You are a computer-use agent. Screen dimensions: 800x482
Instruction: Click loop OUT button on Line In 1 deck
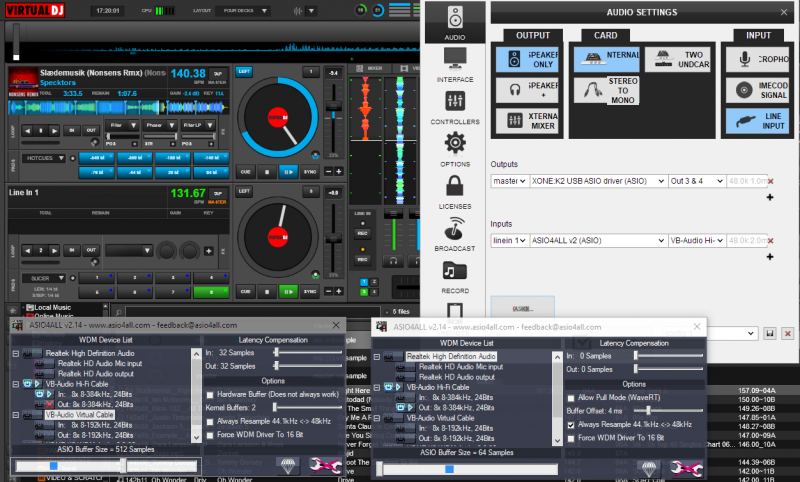(91, 250)
